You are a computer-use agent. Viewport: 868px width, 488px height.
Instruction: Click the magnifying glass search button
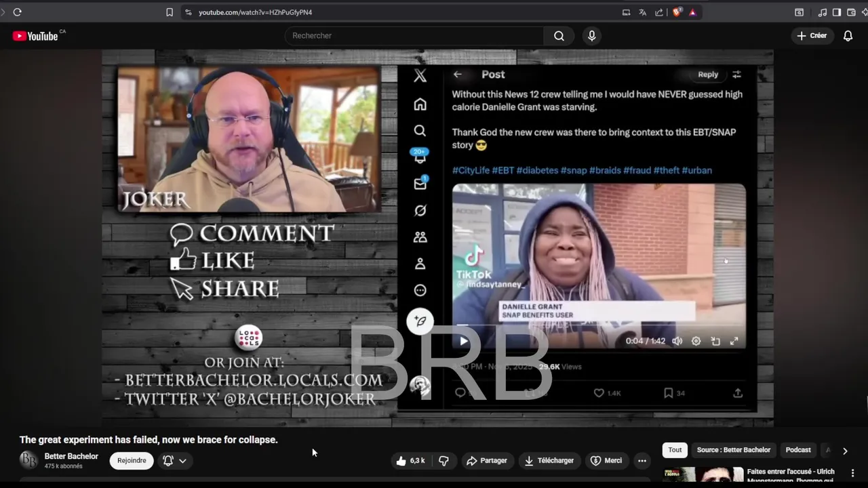click(559, 36)
